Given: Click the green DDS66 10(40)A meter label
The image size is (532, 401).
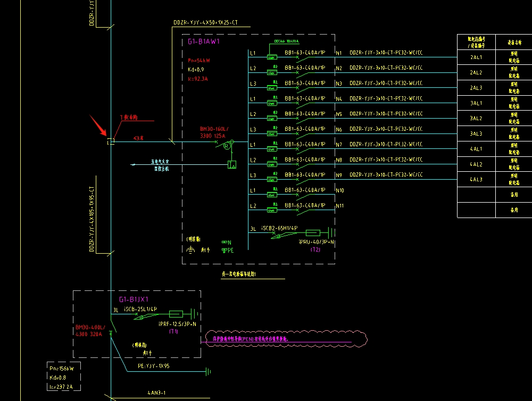Looking at the screenshot, I should pyautogui.click(x=286, y=41).
